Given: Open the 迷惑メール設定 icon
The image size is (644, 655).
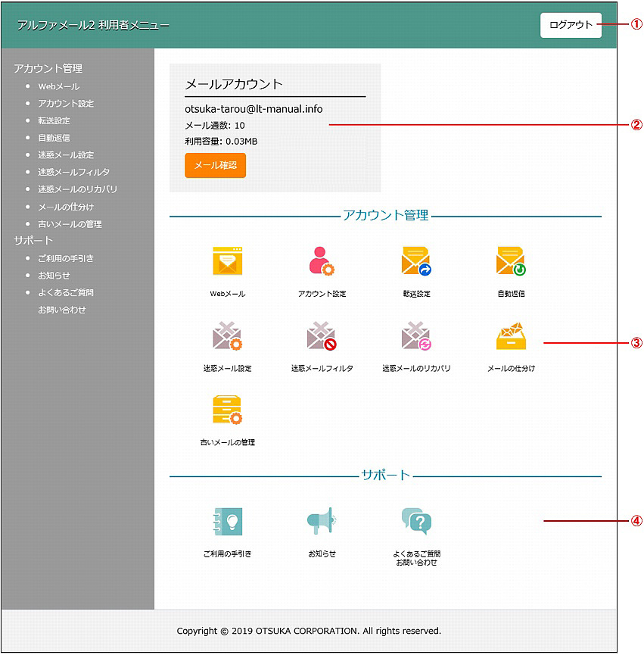Looking at the screenshot, I should pyautogui.click(x=227, y=336).
